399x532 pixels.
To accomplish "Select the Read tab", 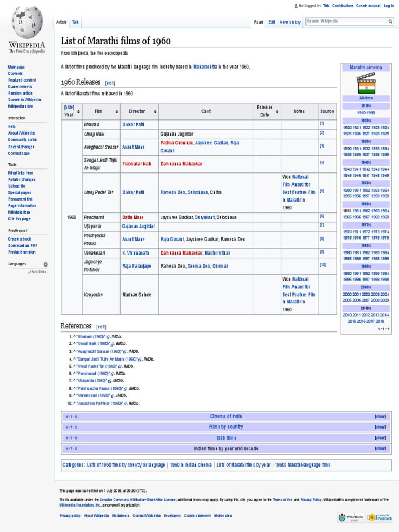I will tap(259, 22).
